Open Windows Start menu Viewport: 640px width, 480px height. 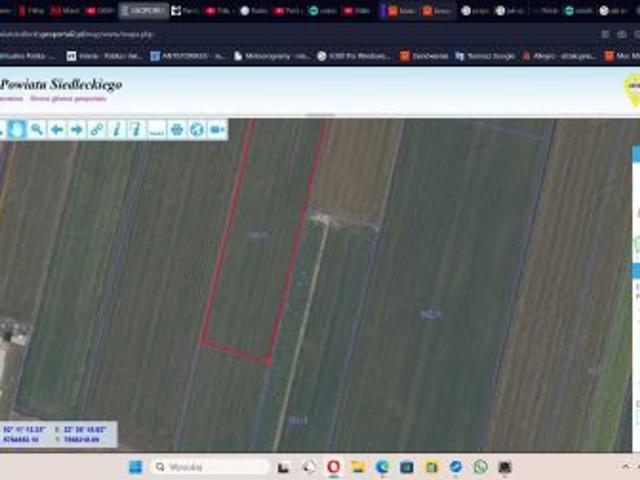pos(136,467)
